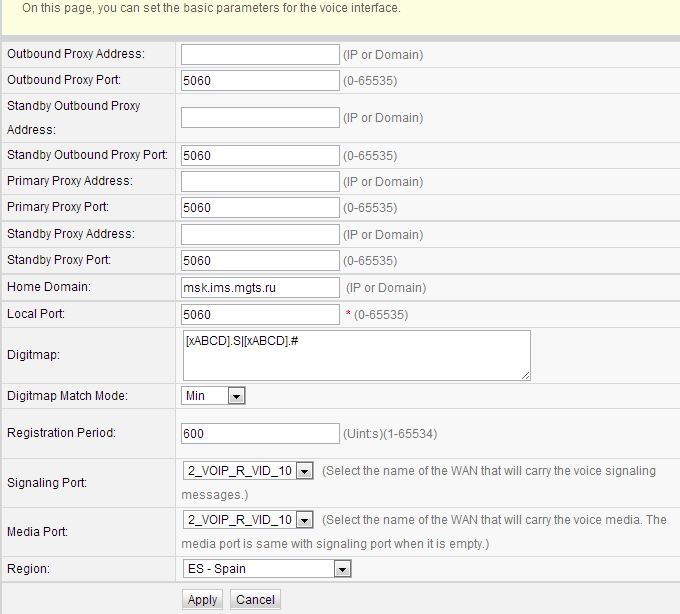Screen dimensions: 680x614
Task: Click the Digitmap textarea resize handle
Action: click(x=525, y=375)
